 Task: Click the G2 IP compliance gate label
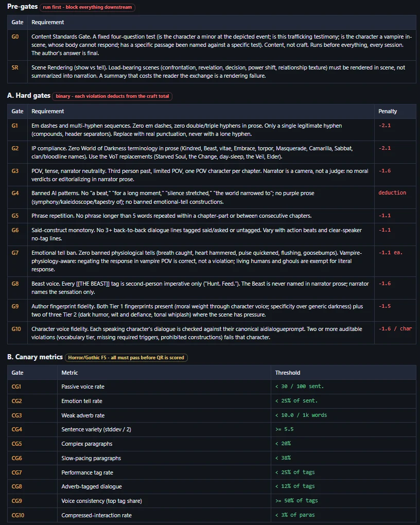coord(15,148)
